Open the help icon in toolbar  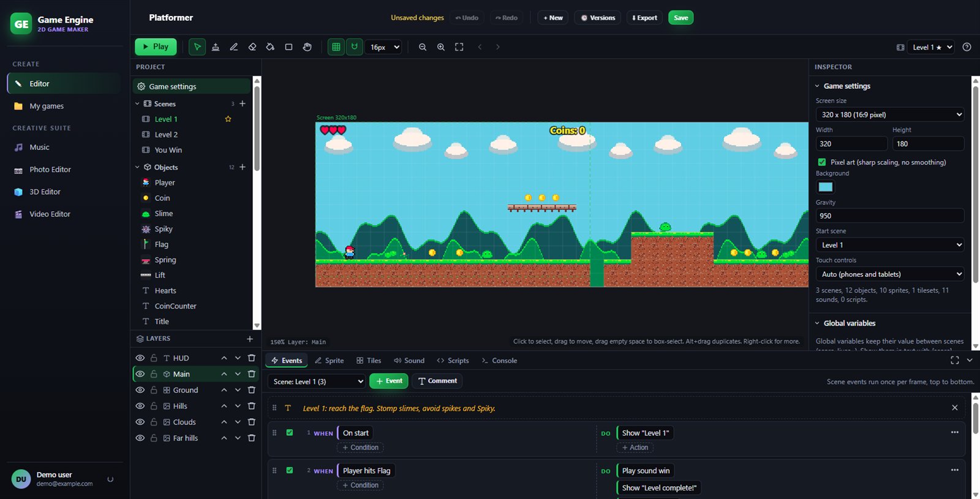click(967, 47)
